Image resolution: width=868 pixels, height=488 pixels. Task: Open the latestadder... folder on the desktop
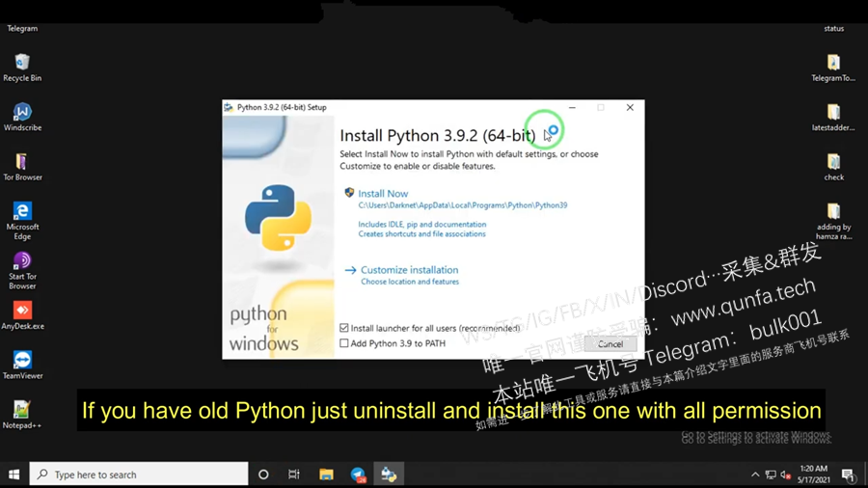(x=833, y=117)
